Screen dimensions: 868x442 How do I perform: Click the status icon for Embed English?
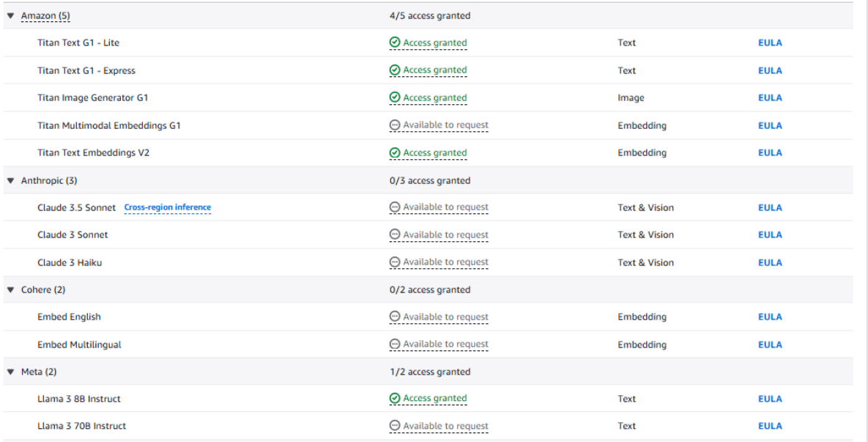pyautogui.click(x=395, y=317)
